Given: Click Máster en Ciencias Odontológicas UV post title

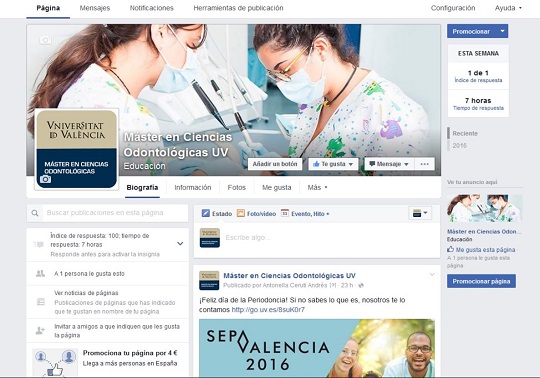Looking at the screenshot, I should pos(289,275).
